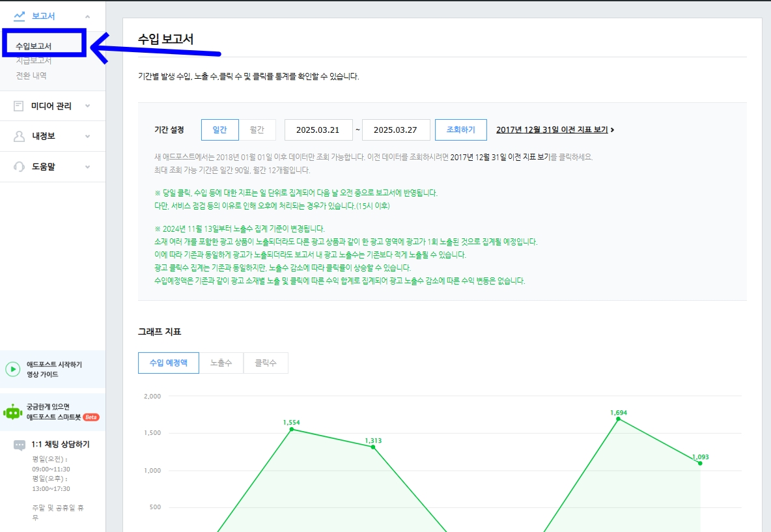Click the 도움말 headset icon

(x=19, y=167)
